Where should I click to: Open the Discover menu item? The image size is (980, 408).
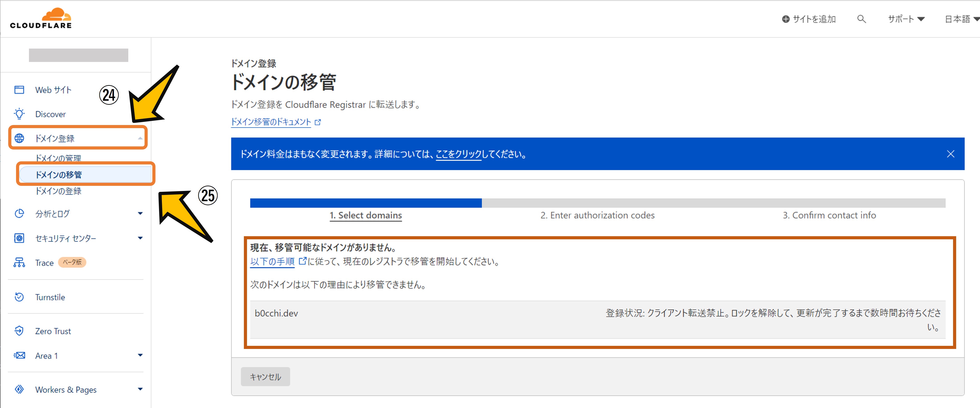click(50, 114)
